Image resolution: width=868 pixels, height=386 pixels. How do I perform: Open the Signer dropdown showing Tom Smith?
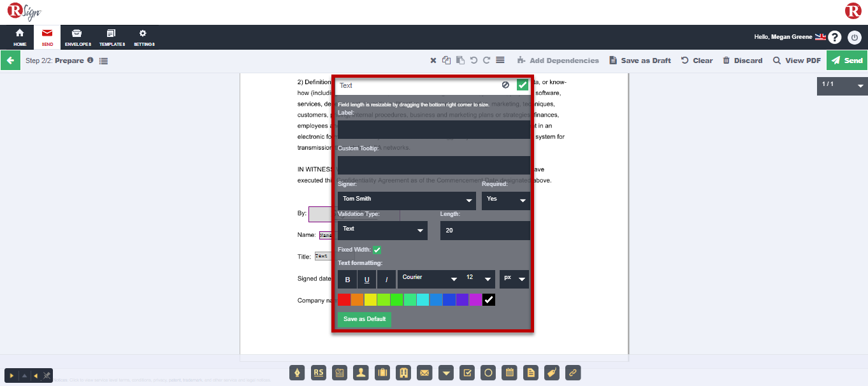point(407,200)
